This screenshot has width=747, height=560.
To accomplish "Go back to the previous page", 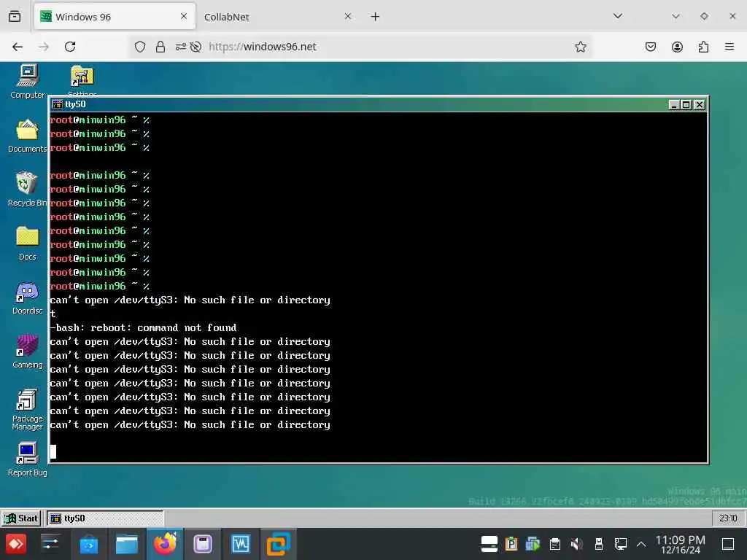I will 18,47.
